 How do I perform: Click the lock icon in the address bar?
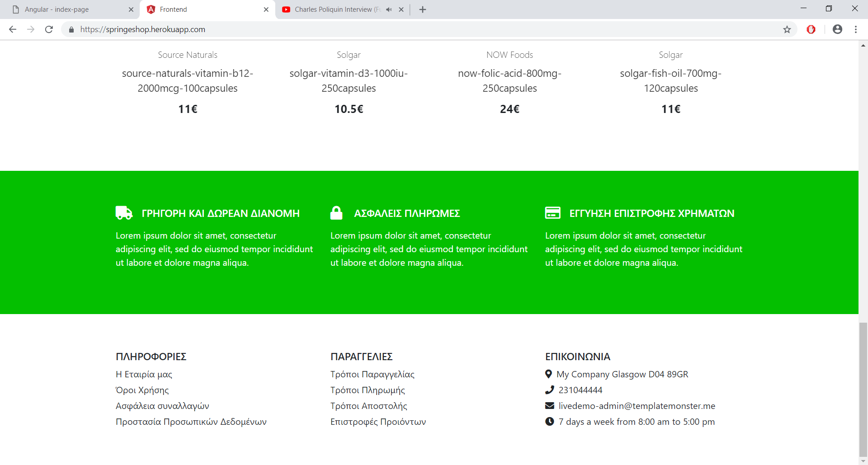click(x=71, y=29)
